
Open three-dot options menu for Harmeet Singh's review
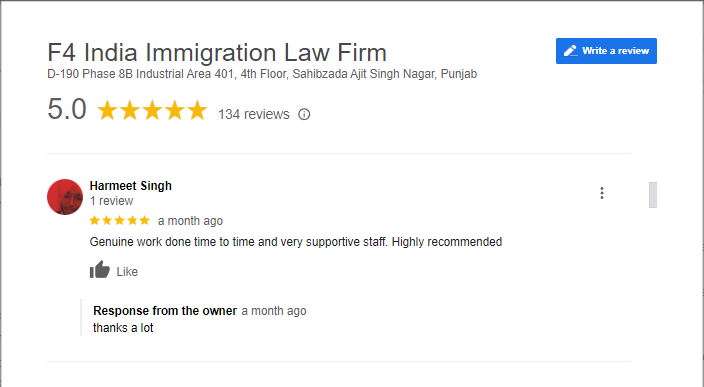[x=602, y=193]
